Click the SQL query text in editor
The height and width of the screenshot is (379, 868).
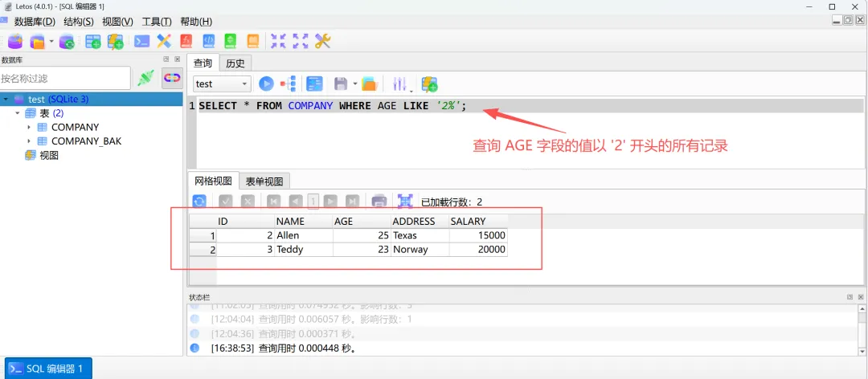[x=333, y=105]
